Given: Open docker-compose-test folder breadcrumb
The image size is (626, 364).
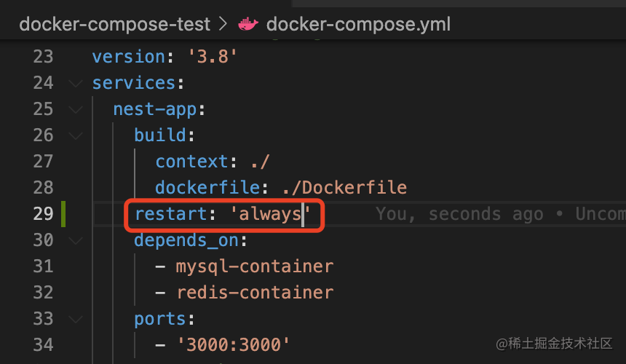Looking at the screenshot, I should click(114, 24).
